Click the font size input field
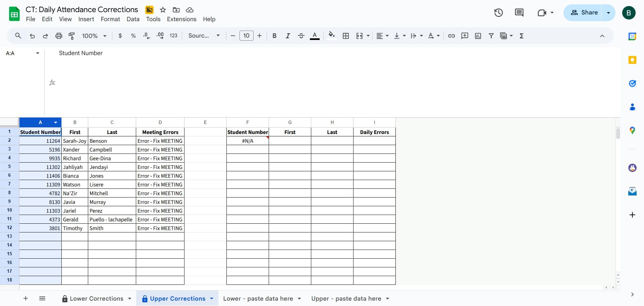Screen dimensions: 644x306 (x=246, y=36)
